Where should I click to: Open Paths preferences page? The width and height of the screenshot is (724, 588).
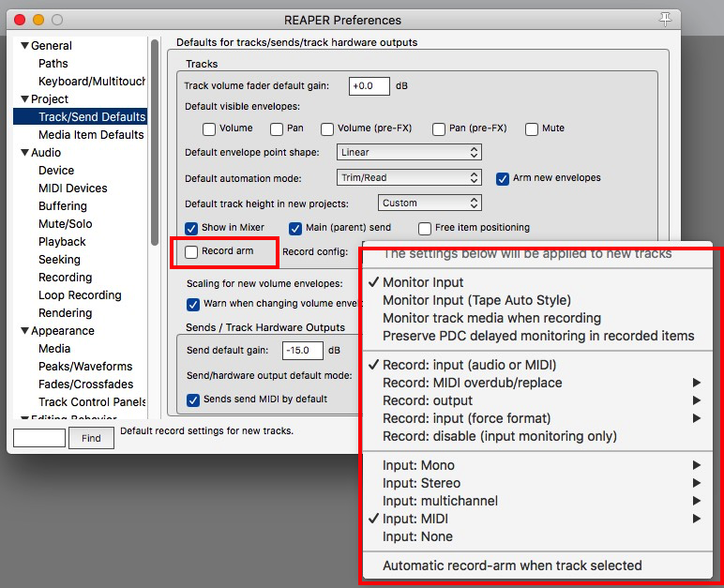pos(53,63)
